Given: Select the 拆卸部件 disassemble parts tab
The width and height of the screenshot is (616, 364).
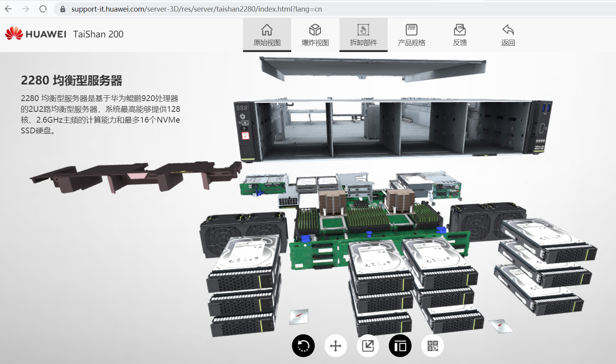Looking at the screenshot, I should 363,35.
